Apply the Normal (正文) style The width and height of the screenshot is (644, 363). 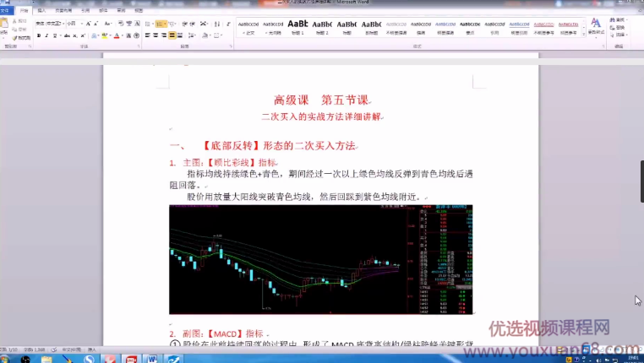(248, 28)
